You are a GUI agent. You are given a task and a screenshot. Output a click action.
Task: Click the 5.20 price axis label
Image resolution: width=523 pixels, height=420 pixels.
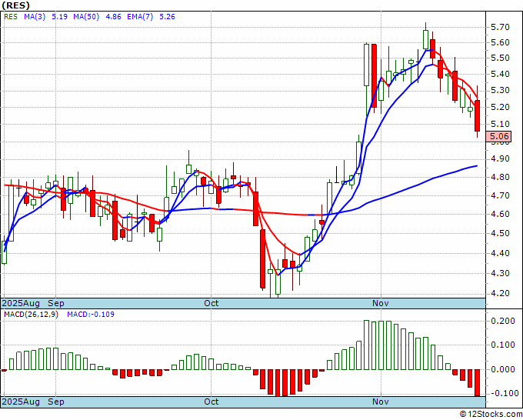click(x=501, y=107)
